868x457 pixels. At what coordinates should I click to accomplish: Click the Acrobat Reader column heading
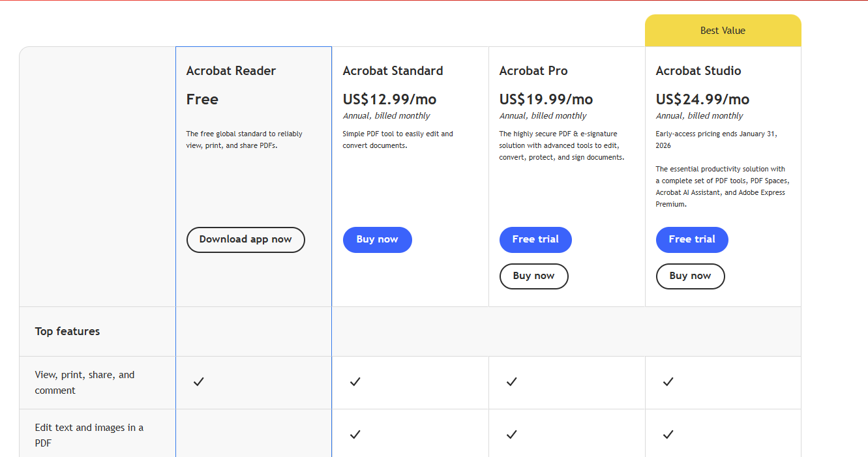click(231, 70)
